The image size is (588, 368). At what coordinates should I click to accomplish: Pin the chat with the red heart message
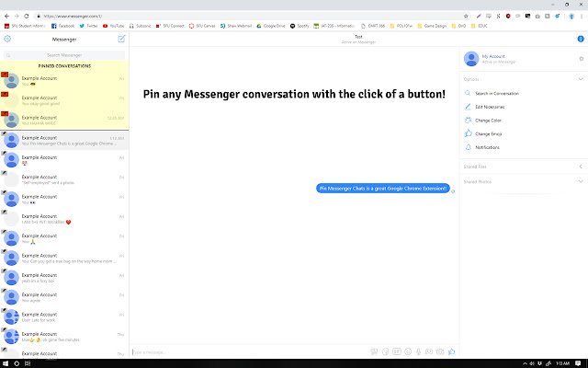[x=4, y=212]
